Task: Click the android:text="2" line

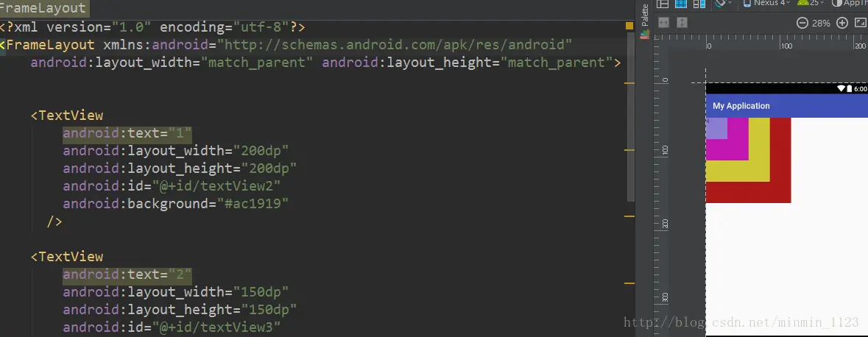Action: [x=127, y=274]
